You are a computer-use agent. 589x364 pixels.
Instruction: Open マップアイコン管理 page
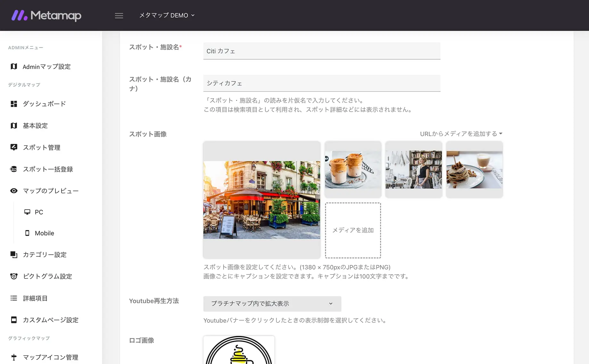pos(51,357)
